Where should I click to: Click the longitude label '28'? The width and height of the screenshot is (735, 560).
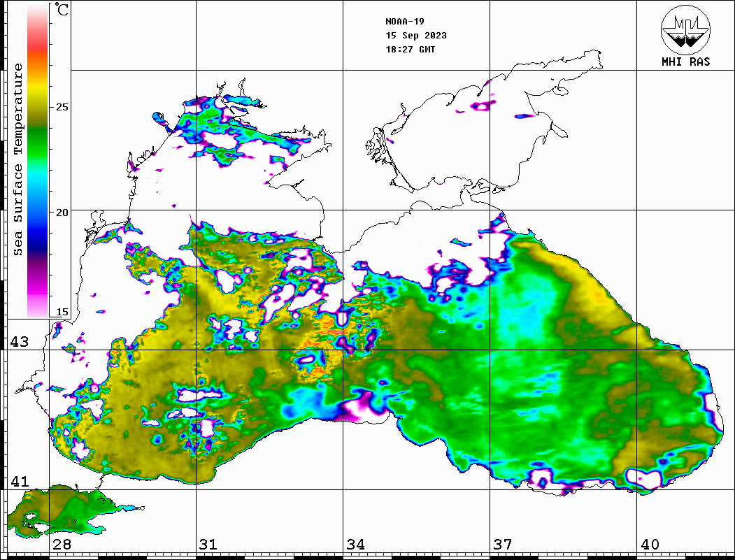click(62, 545)
